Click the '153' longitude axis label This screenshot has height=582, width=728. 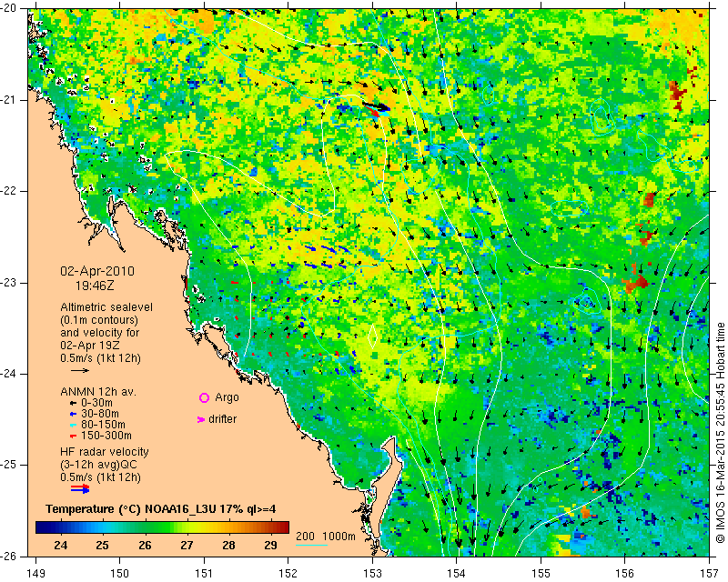click(x=372, y=573)
